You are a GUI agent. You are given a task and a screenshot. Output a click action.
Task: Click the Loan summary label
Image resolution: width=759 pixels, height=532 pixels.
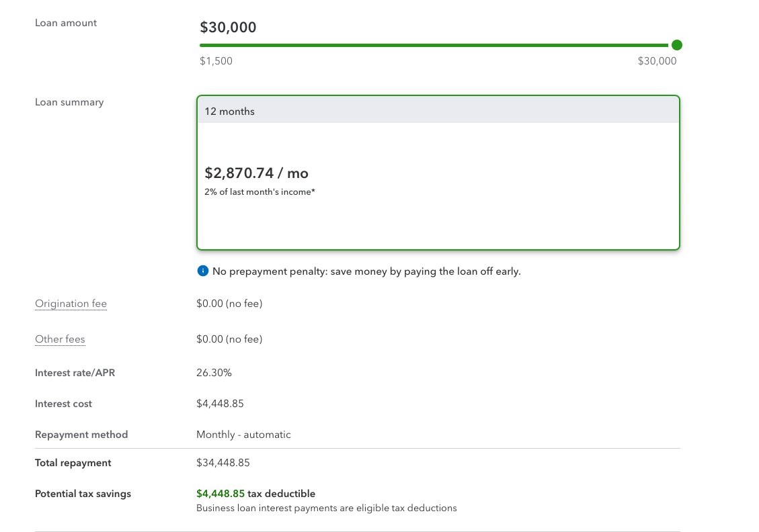(x=69, y=102)
